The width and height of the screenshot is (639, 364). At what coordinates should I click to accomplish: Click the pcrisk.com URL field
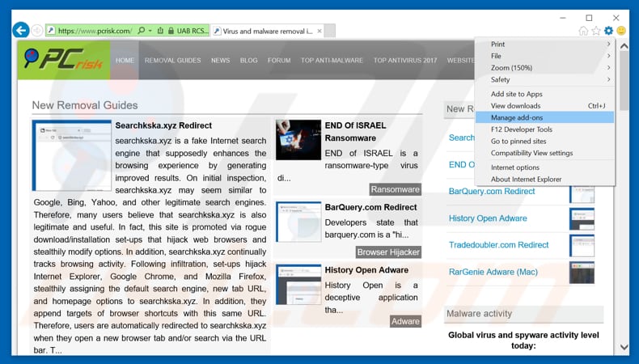click(95, 31)
